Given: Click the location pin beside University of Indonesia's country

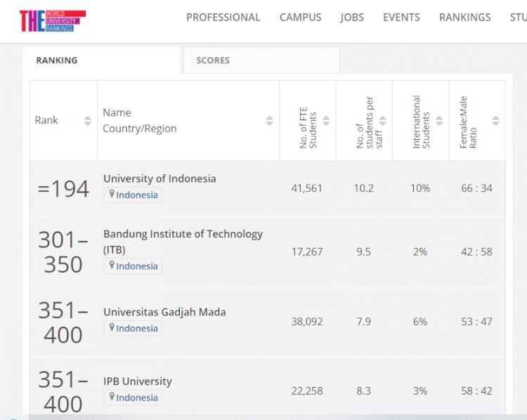Looking at the screenshot, I should click(x=112, y=194).
